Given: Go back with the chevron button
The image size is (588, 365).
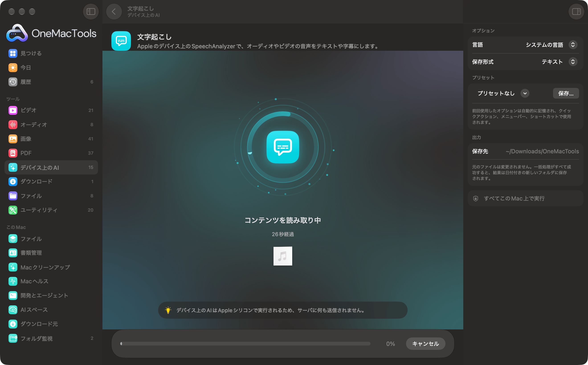Looking at the screenshot, I should [114, 12].
